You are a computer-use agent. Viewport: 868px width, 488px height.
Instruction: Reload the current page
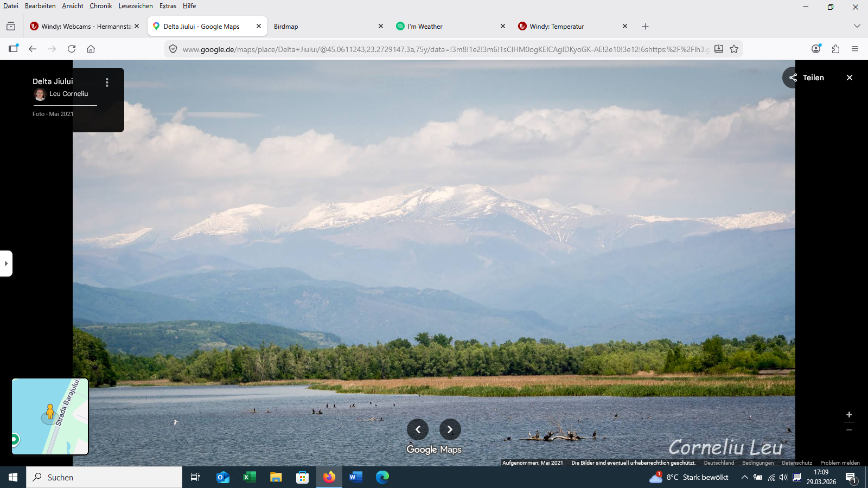72,49
